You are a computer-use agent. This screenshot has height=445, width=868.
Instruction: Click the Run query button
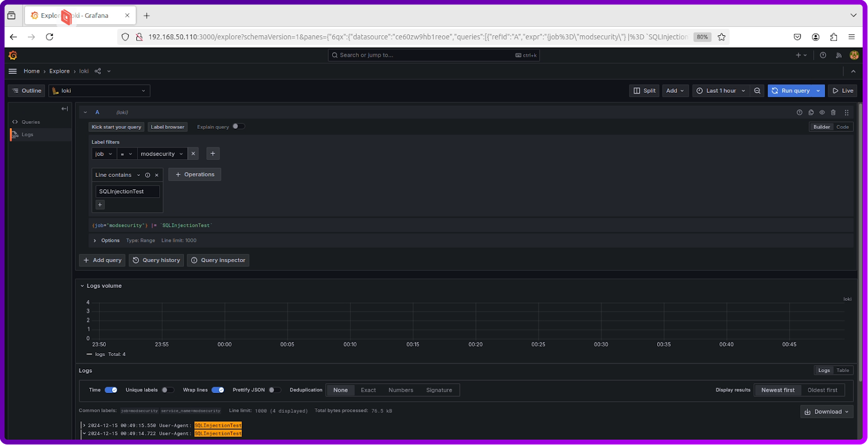click(791, 91)
